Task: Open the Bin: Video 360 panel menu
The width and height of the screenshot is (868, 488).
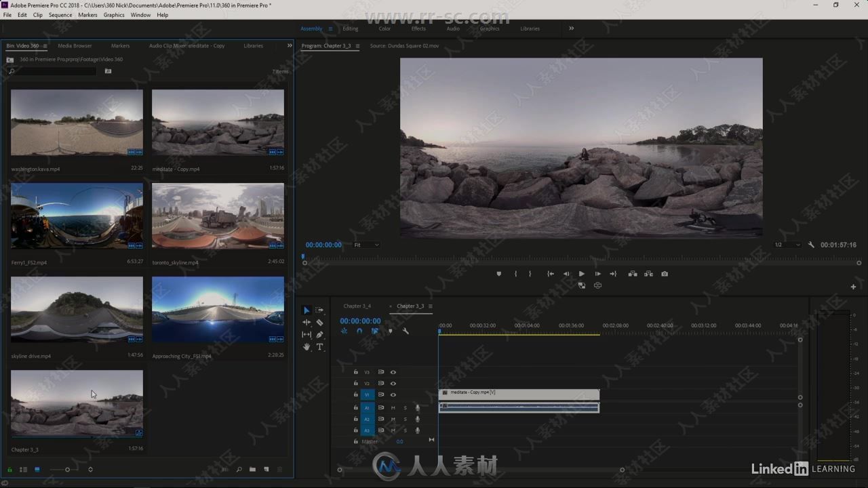Action: [45, 46]
